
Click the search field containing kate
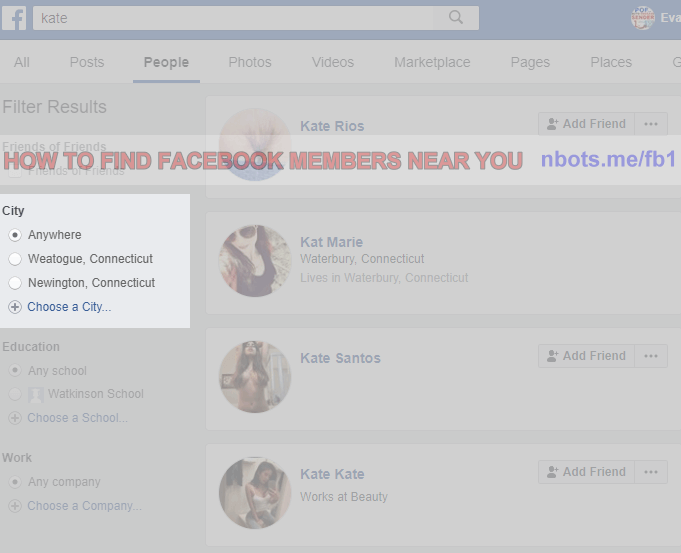[233, 18]
